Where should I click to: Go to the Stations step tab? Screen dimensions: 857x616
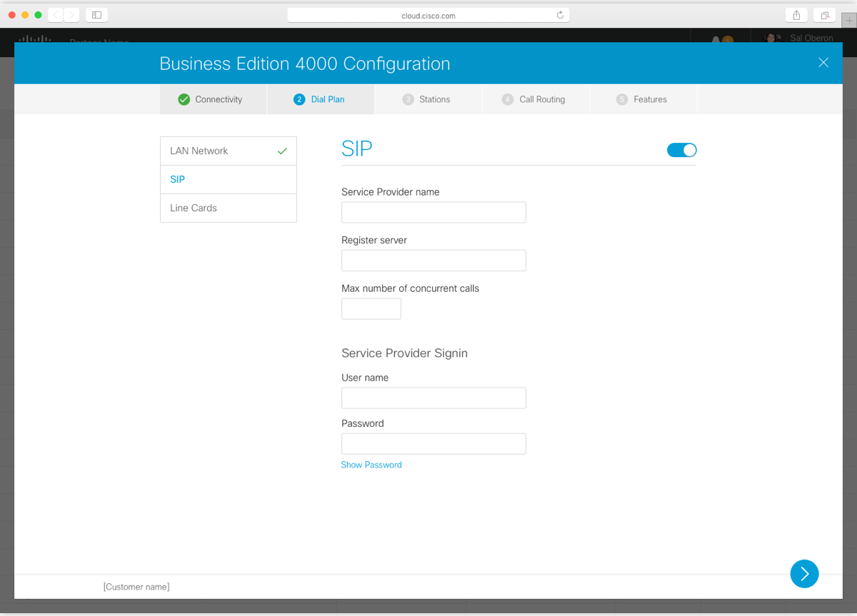[x=428, y=99]
